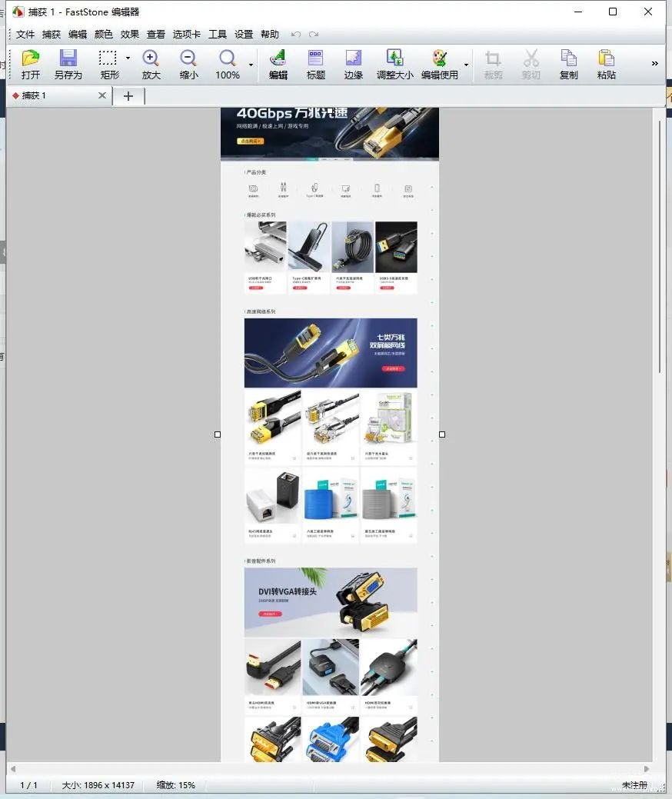Screen dimensions: 672x799
Task: Click the 裁剪 crop icon
Action: point(493,64)
